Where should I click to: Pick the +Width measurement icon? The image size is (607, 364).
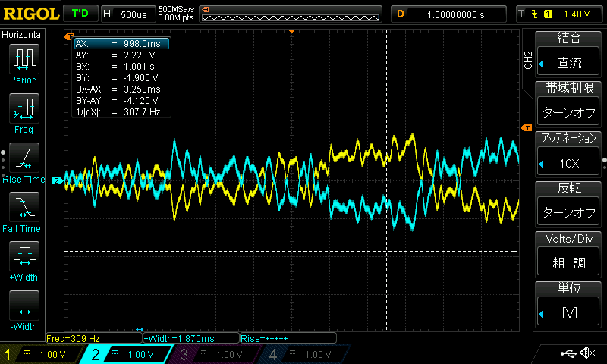[x=24, y=256]
